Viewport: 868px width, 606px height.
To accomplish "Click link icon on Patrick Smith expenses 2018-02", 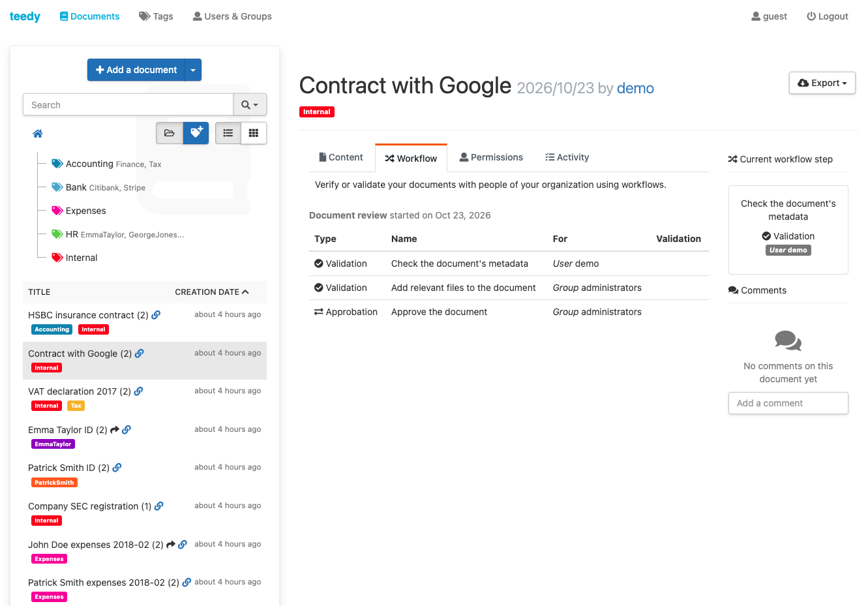I will coord(187,583).
